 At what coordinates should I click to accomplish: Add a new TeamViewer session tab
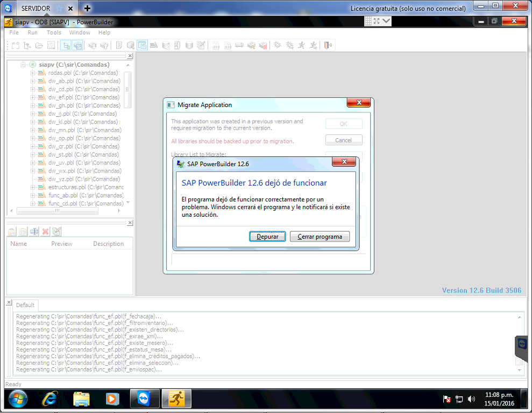coord(87,8)
